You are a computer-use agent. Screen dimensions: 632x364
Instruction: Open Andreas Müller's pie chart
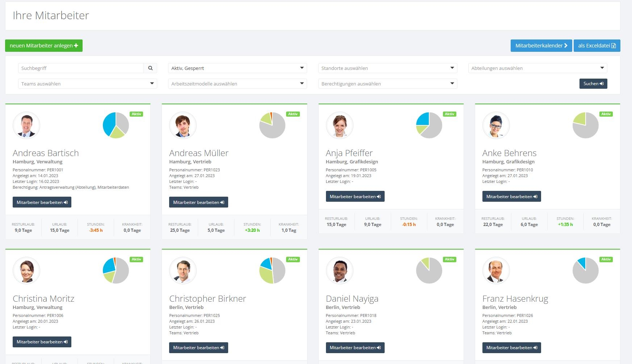click(272, 125)
